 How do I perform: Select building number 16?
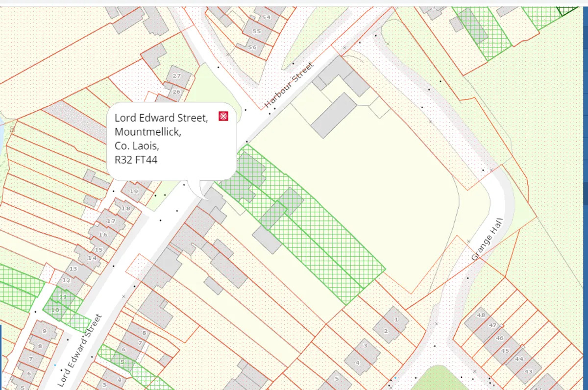tap(102, 235)
